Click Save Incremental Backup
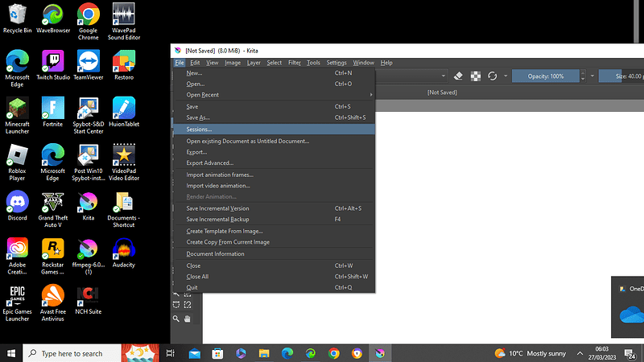 click(x=274, y=219)
